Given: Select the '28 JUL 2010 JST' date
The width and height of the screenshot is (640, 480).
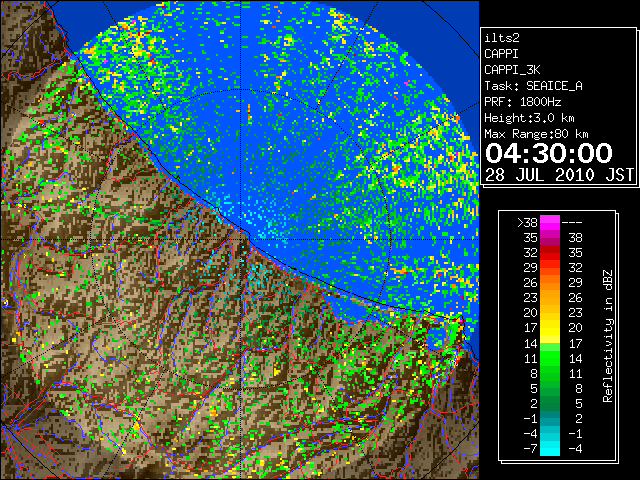Looking at the screenshot, I should [559, 175].
